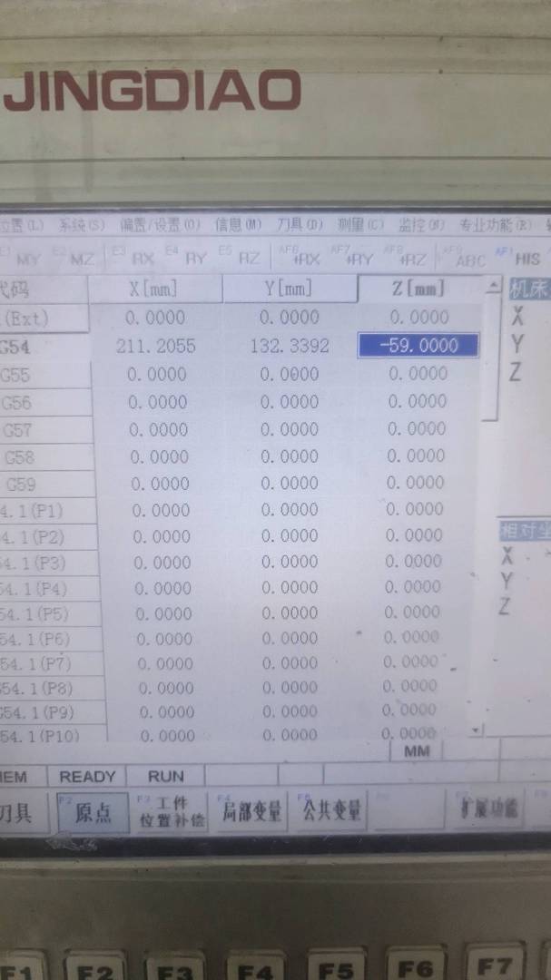Open the 偏置/设置(O) menu
551x980 pixels.
(160, 225)
